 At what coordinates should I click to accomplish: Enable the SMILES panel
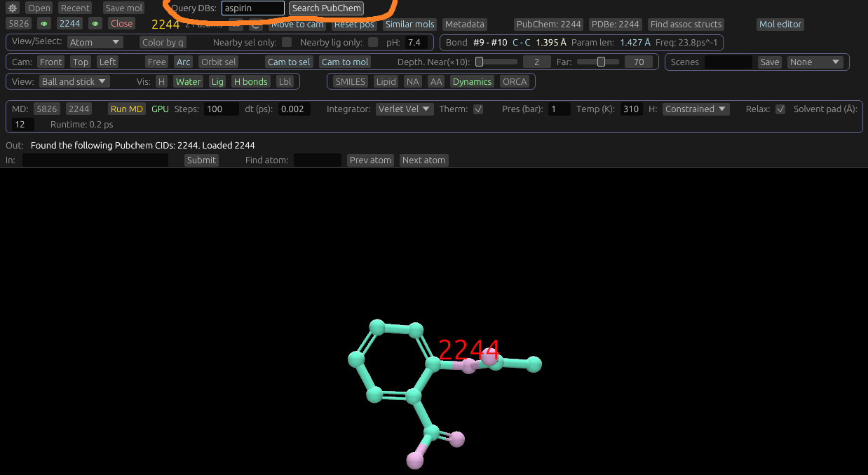point(350,81)
